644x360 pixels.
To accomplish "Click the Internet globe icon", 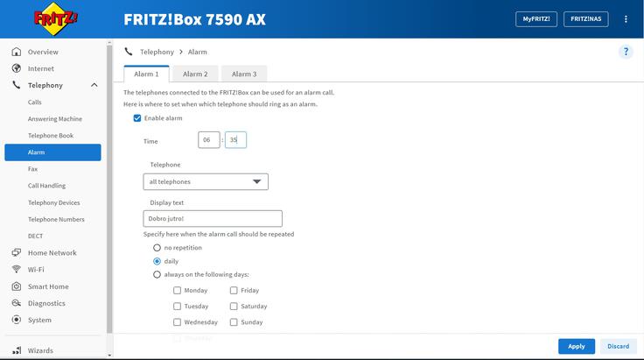I will [17, 68].
